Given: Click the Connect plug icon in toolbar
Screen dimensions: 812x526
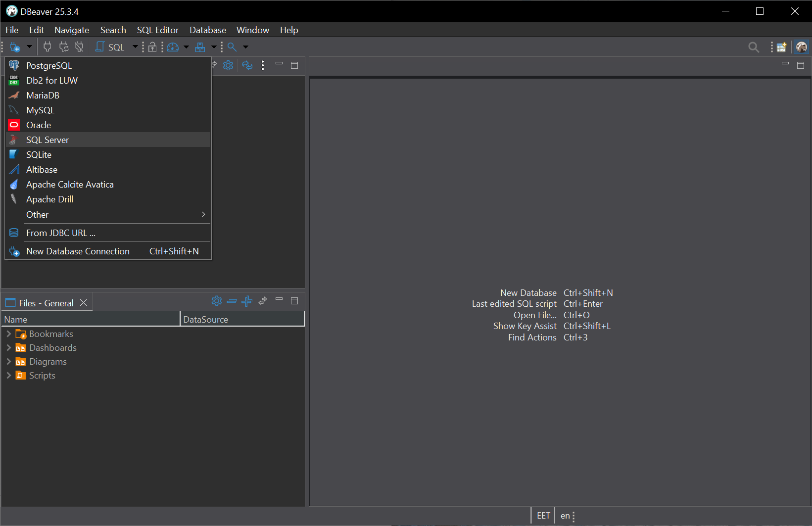Looking at the screenshot, I should tap(48, 47).
